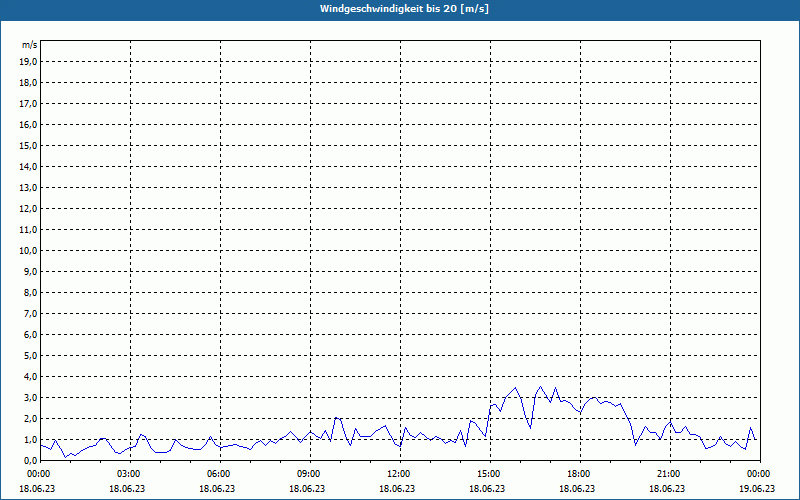800x500 pixels.
Task: Select the 19.06.23 date label
Action: point(757,488)
